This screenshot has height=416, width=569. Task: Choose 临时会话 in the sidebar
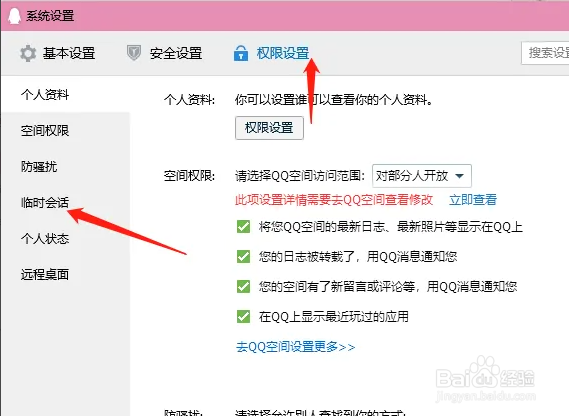(45, 203)
